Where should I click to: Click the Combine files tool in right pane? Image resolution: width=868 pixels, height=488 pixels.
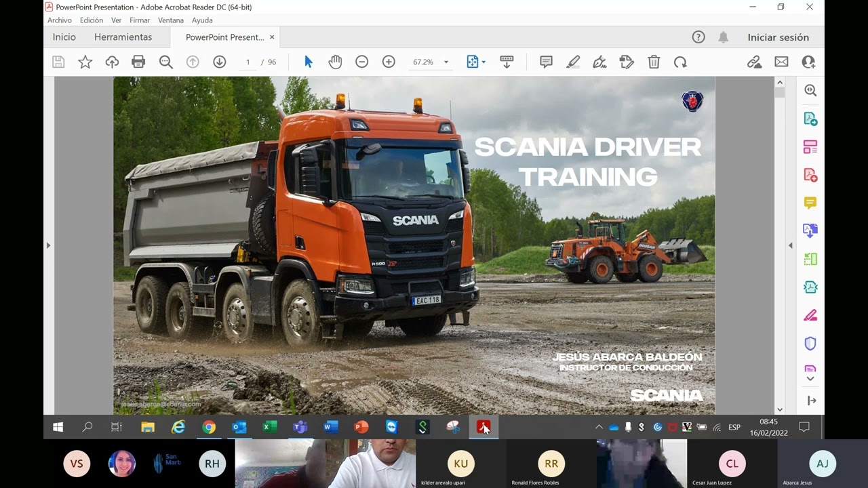click(810, 230)
